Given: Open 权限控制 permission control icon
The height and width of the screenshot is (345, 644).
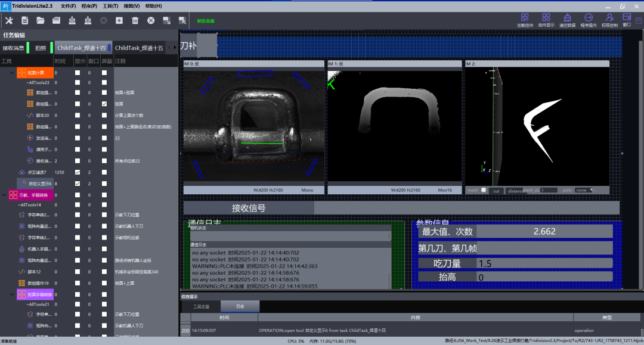Looking at the screenshot, I should point(609,20).
